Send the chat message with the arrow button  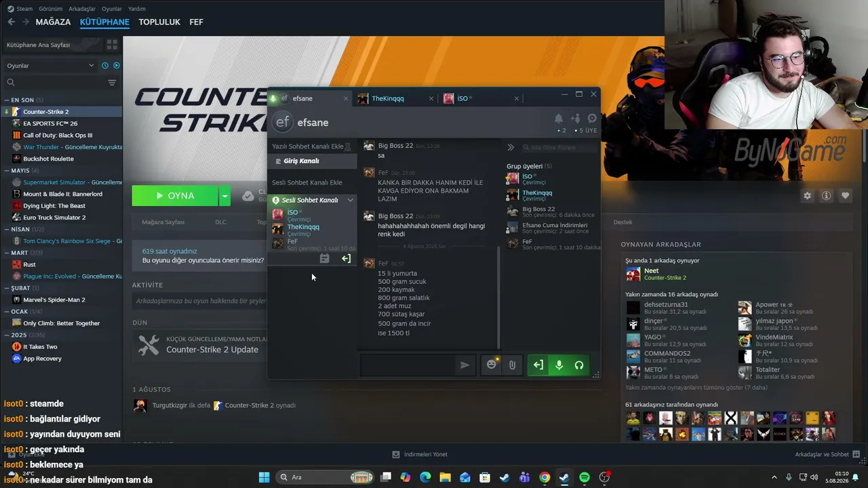coord(465,365)
